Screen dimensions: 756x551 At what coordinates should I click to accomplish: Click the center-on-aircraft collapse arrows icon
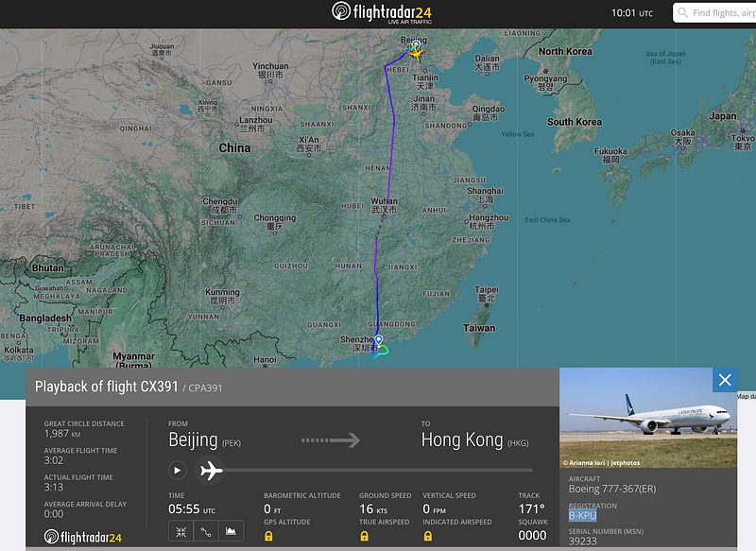pos(180,531)
